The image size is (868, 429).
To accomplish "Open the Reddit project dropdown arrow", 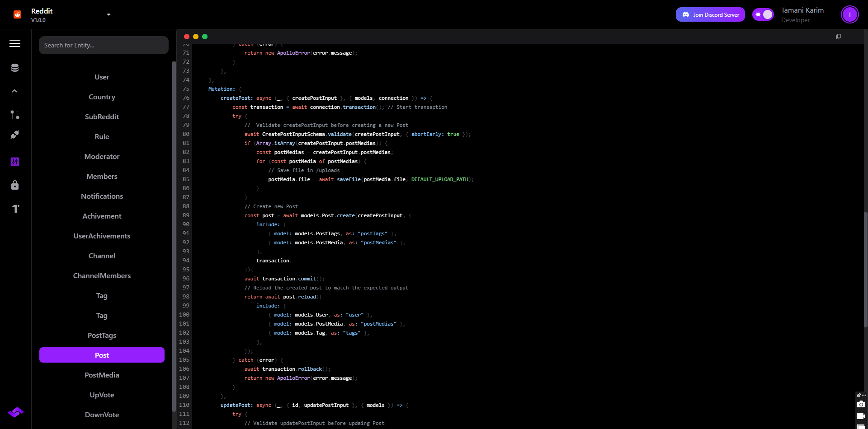I will click(108, 14).
